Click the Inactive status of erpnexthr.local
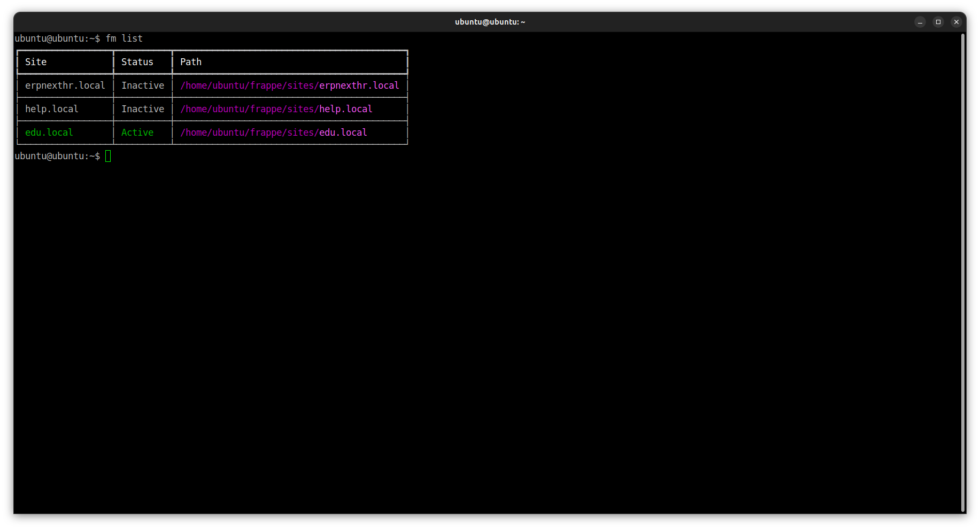The width and height of the screenshot is (980, 529). pos(142,85)
